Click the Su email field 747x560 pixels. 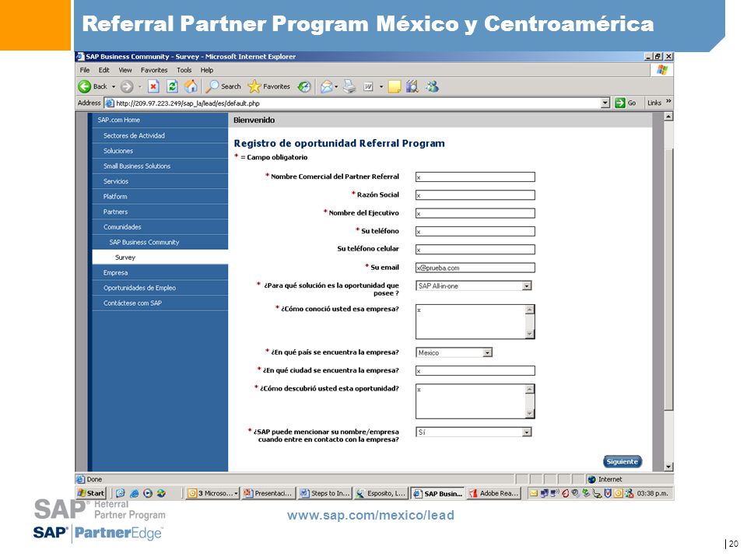tap(475, 268)
